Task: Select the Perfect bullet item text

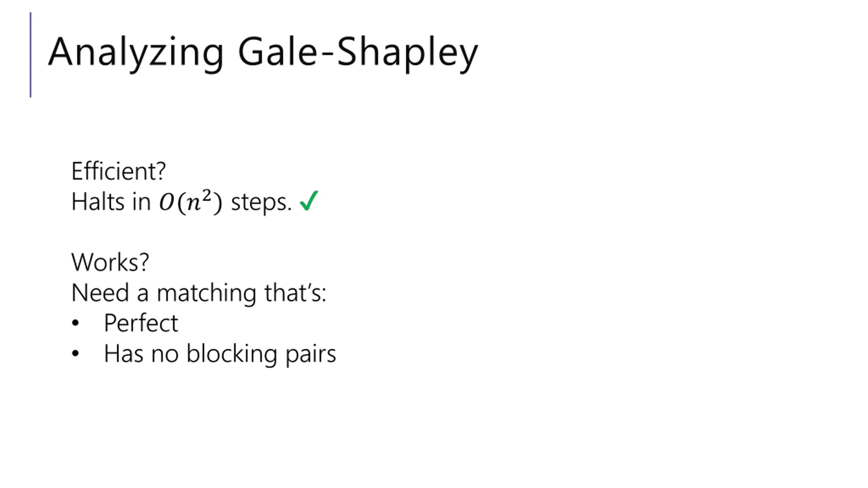Action: click(141, 323)
